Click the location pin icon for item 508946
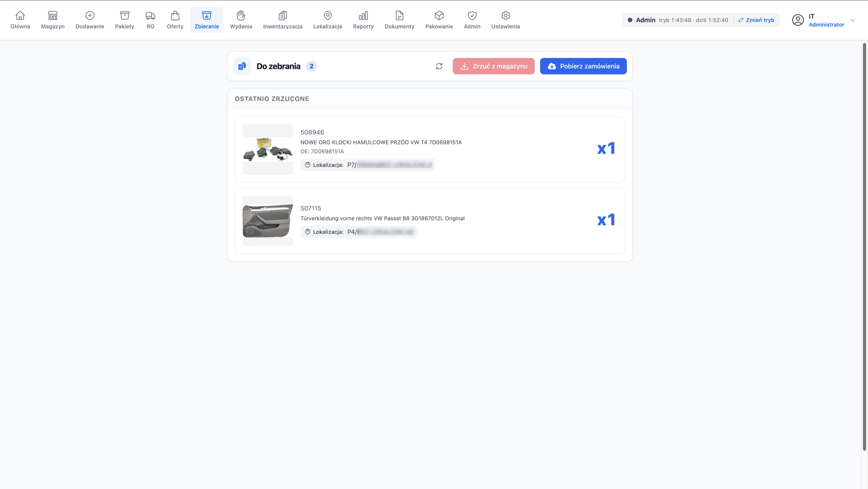The image size is (868, 489). [308, 165]
